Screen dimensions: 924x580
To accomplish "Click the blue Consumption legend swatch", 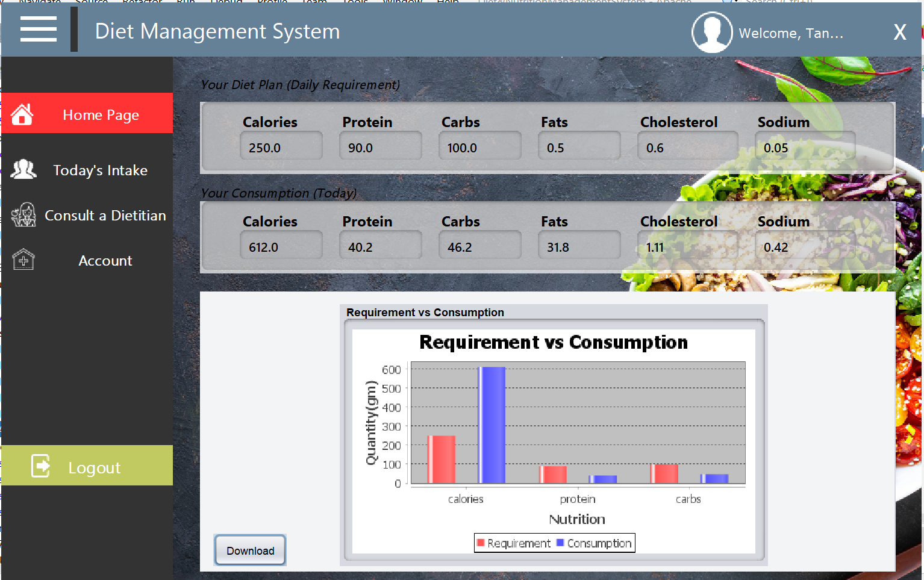I will tap(560, 543).
